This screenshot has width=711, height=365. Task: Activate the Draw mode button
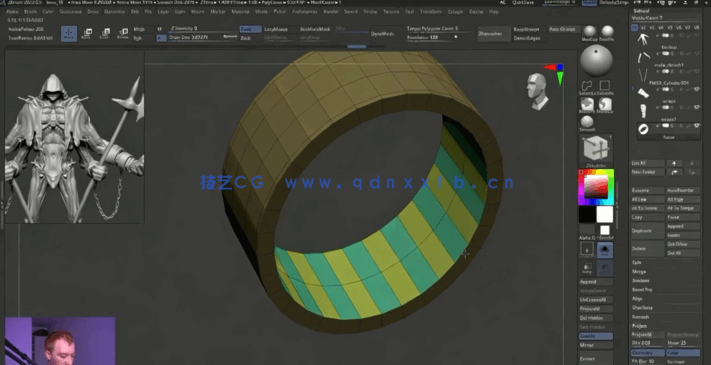coord(69,34)
